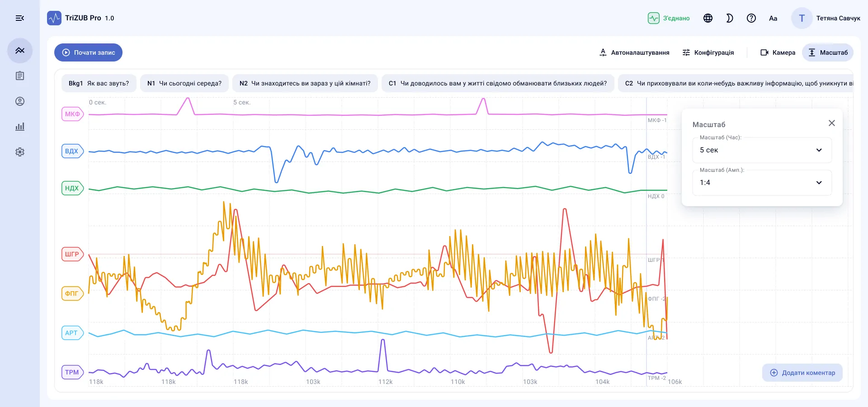Collapse the sidebar menu icon
Viewport: 868px width, 407px height.
(20, 18)
